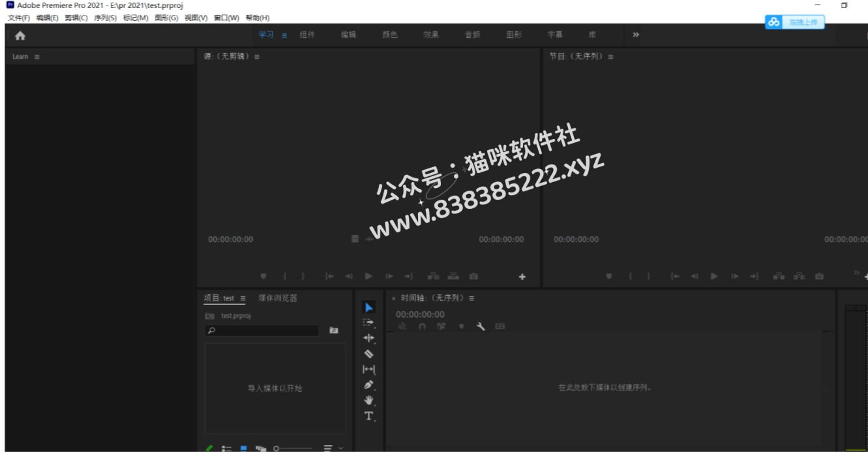The width and height of the screenshot is (868, 453).
Task: Step forward one frame in Source monitor
Action: pyautogui.click(x=389, y=276)
